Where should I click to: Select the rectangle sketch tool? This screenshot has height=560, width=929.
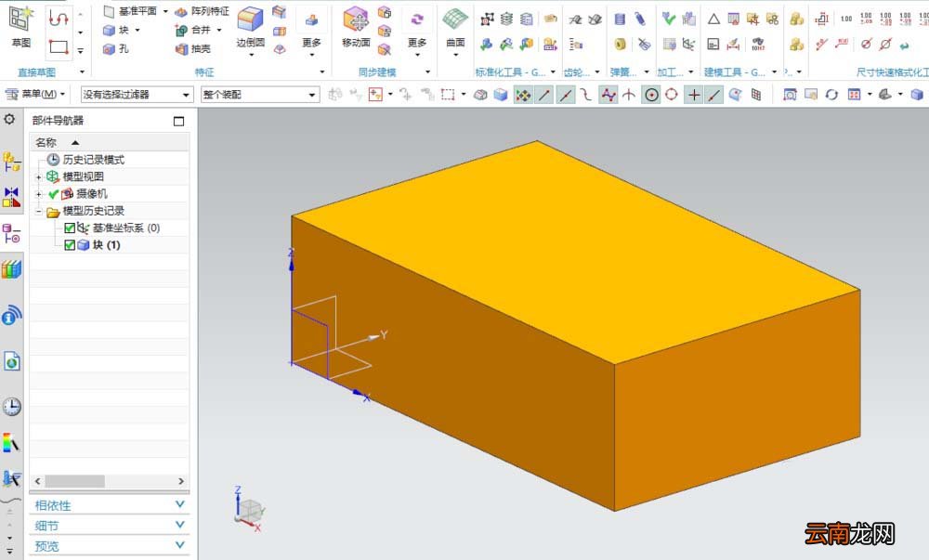point(58,46)
